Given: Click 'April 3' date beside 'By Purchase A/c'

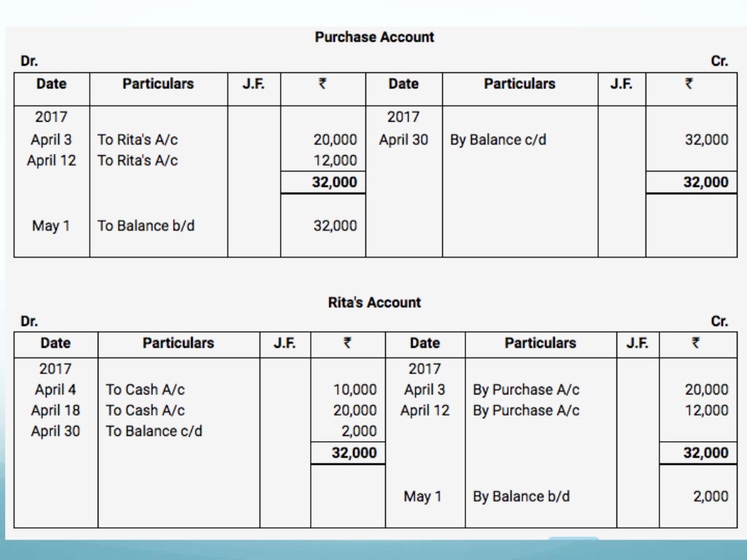Looking at the screenshot, I should tap(425, 389).
